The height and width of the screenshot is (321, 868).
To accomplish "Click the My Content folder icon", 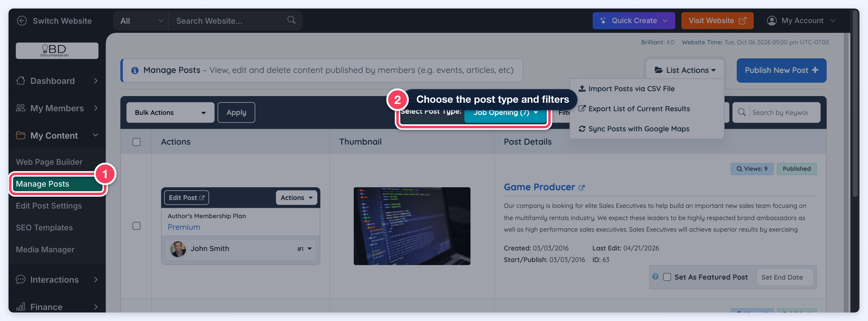I will click(21, 135).
